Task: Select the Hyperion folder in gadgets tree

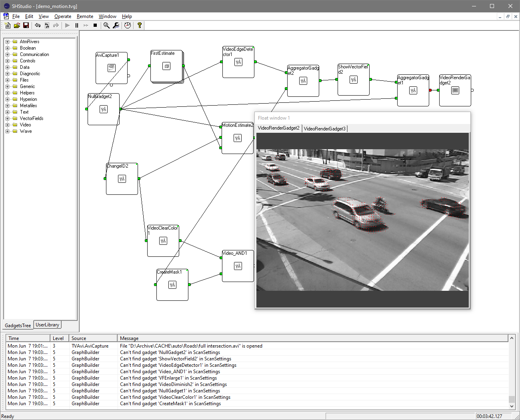Action: click(28, 99)
